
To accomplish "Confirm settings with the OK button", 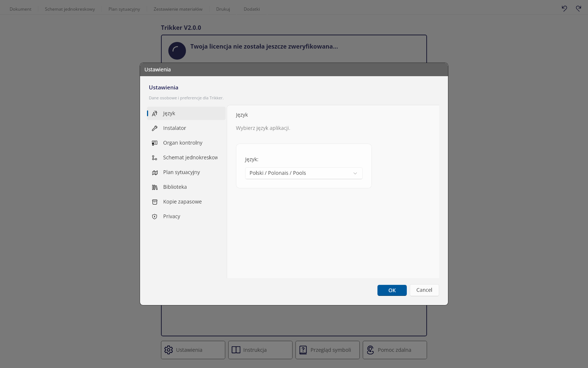I will coord(392,290).
